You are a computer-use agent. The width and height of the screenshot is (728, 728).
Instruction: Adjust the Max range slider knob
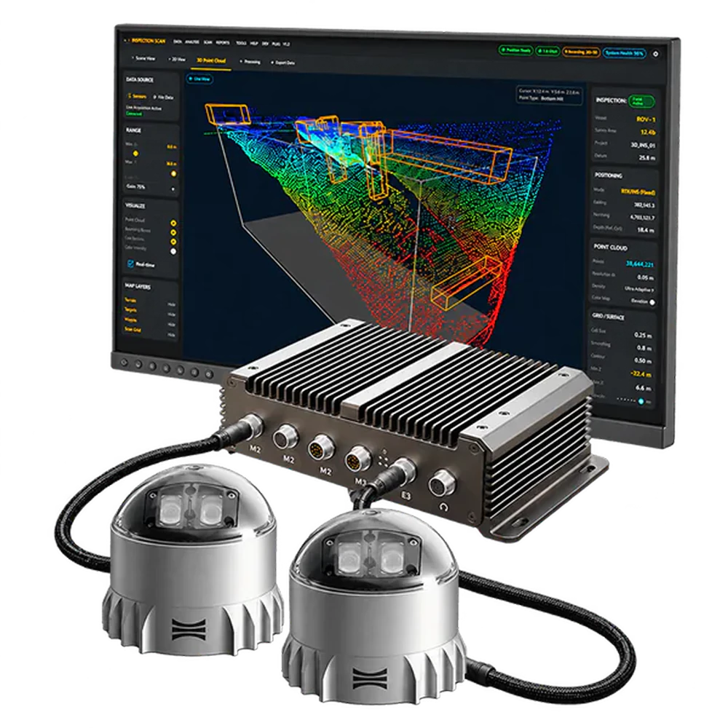(x=173, y=174)
